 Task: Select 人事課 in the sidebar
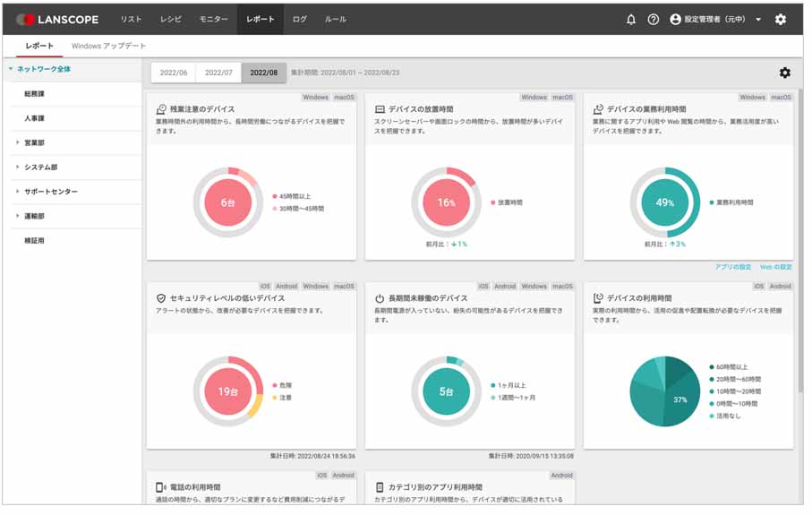tap(34, 118)
